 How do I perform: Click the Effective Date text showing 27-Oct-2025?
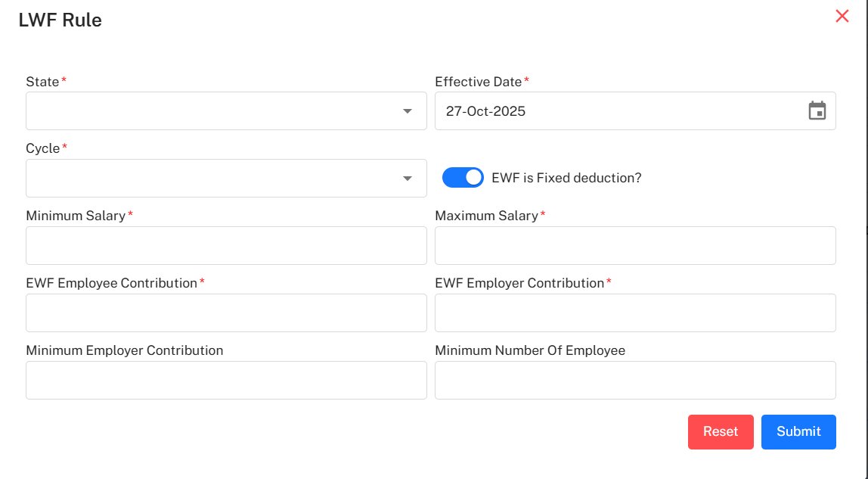486,111
